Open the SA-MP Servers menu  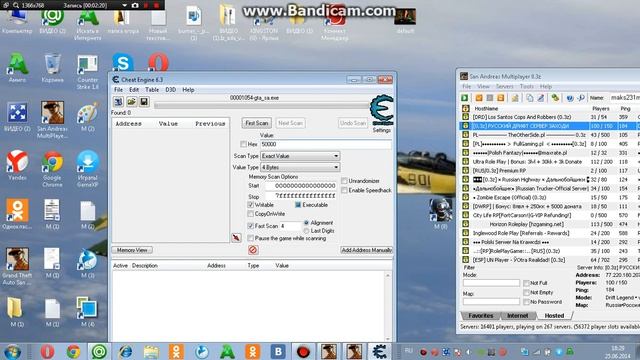click(x=504, y=87)
